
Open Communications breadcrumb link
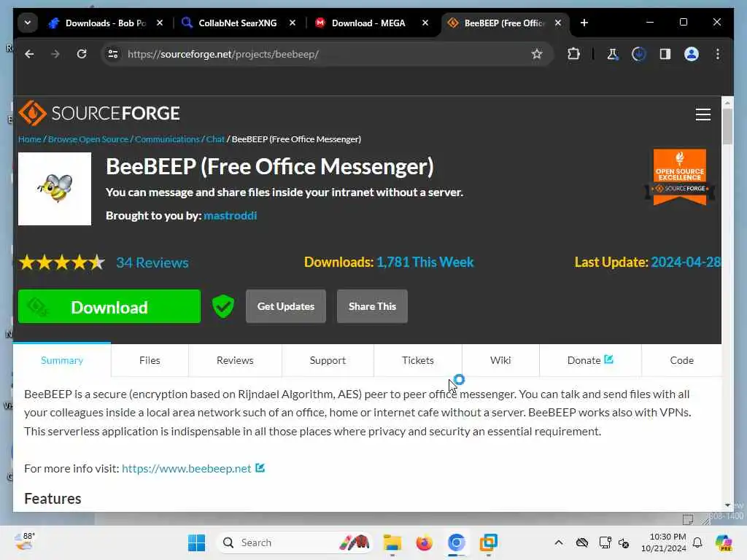(167, 139)
